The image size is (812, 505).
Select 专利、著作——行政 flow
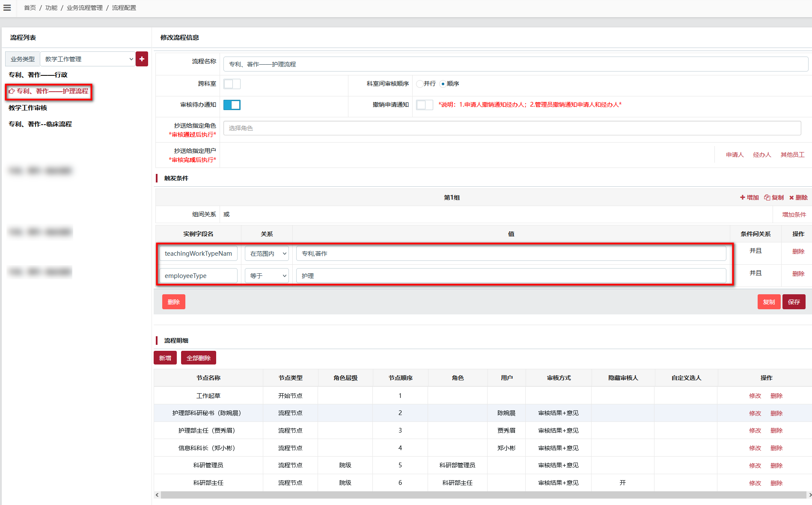(38, 75)
